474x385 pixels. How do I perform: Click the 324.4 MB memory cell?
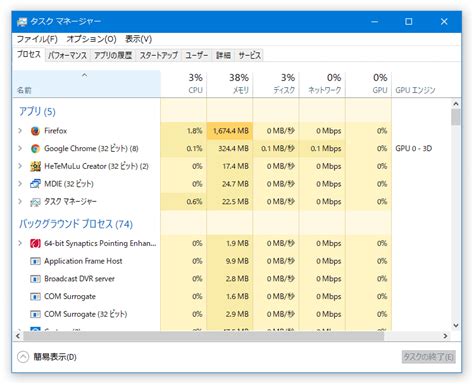[x=230, y=148]
